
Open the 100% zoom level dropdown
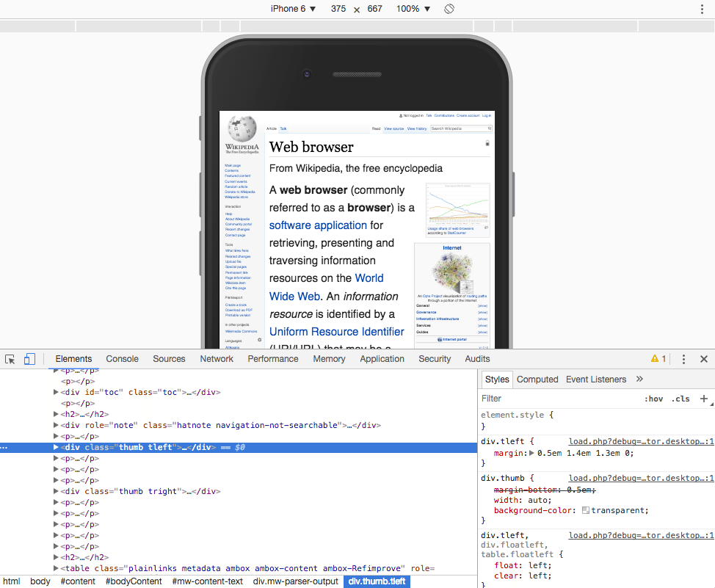click(x=413, y=8)
